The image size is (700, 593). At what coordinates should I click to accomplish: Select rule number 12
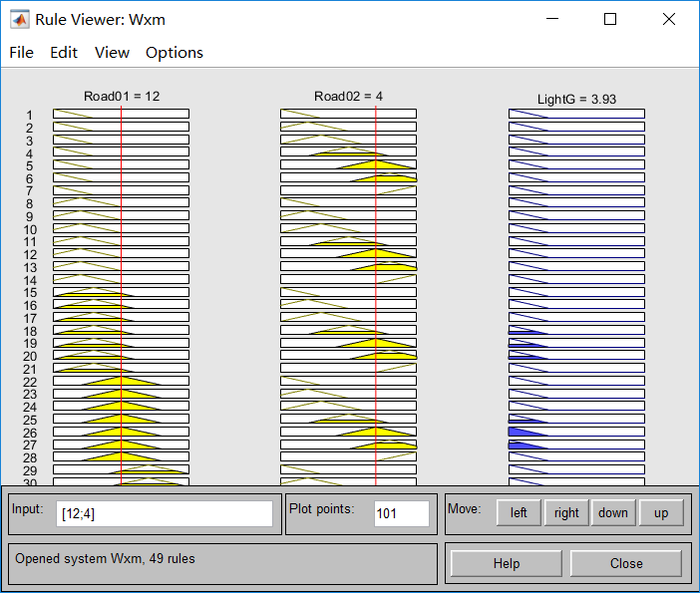click(x=30, y=255)
